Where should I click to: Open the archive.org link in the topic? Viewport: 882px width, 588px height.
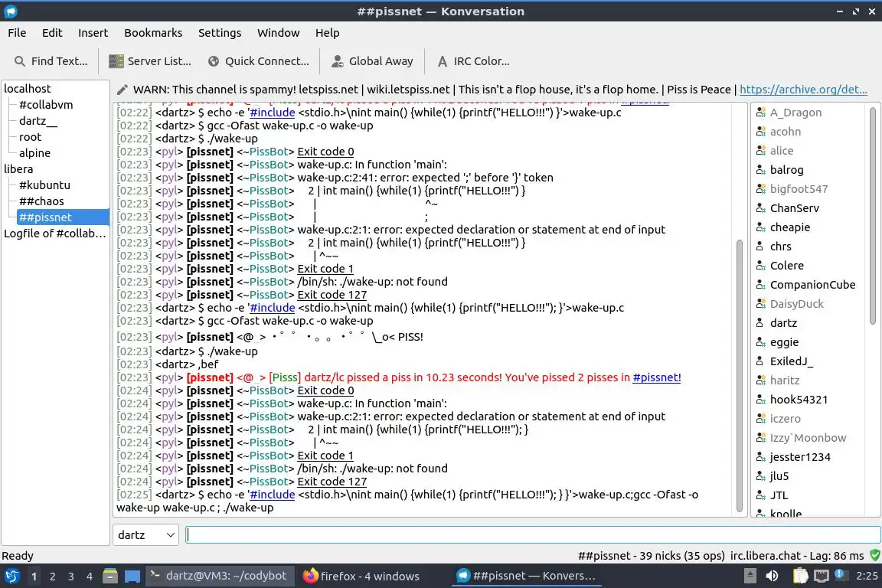pyautogui.click(x=803, y=90)
